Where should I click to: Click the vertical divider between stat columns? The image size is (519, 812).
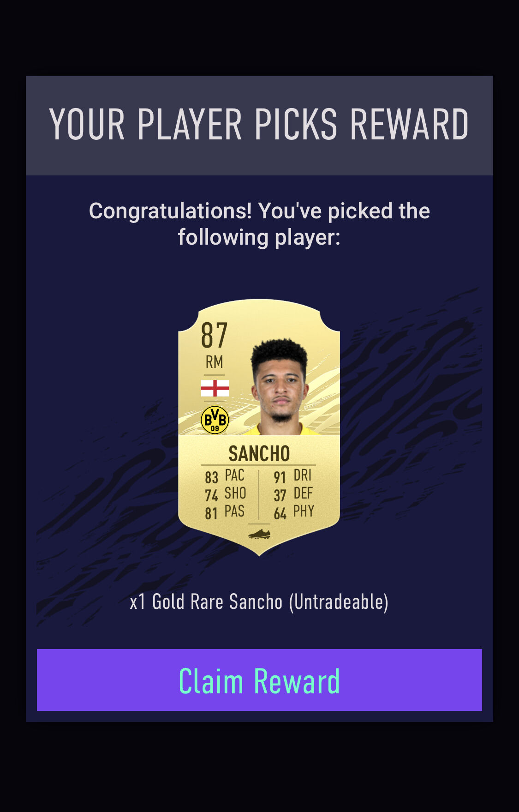click(x=259, y=494)
